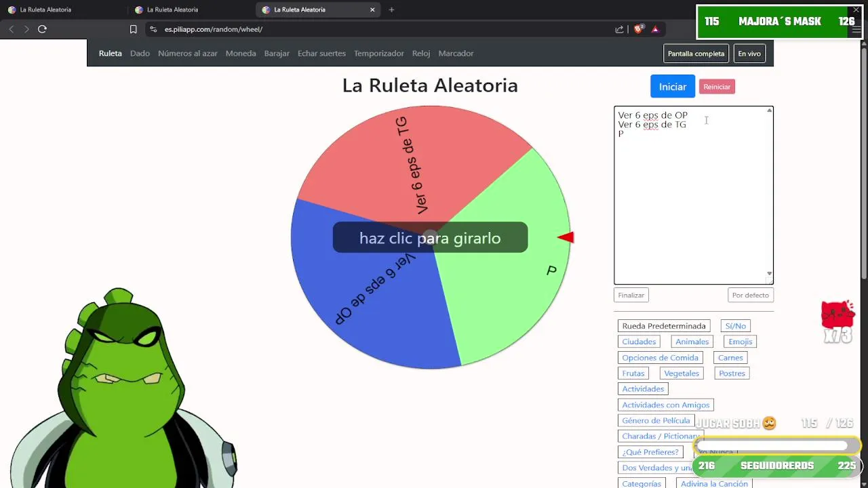Image resolution: width=868 pixels, height=488 pixels.
Task: Select the Frutas preset
Action: click(633, 373)
